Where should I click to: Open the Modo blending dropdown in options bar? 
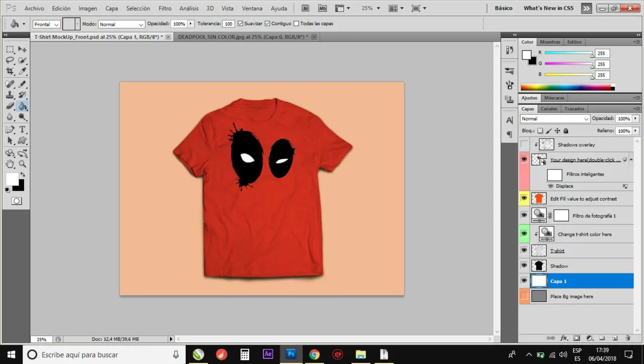pyautogui.click(x=121, y=24)
